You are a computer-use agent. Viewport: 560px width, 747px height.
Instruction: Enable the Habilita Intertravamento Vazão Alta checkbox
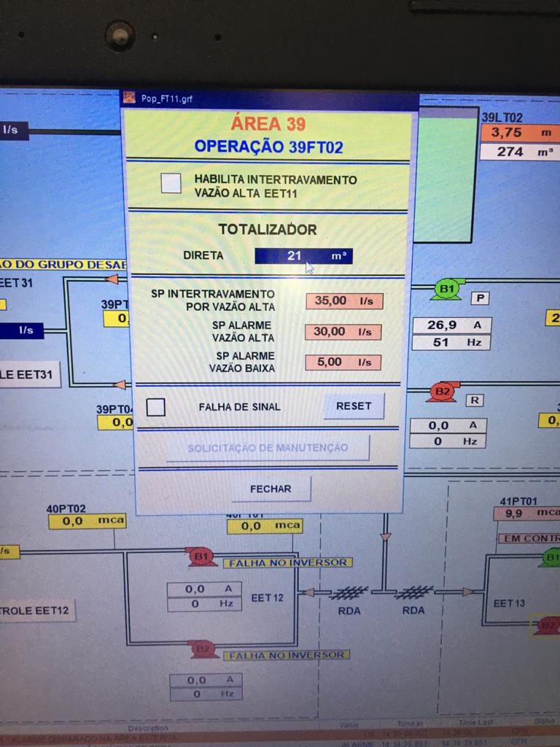pyautogui.click(x=171, y=183)
